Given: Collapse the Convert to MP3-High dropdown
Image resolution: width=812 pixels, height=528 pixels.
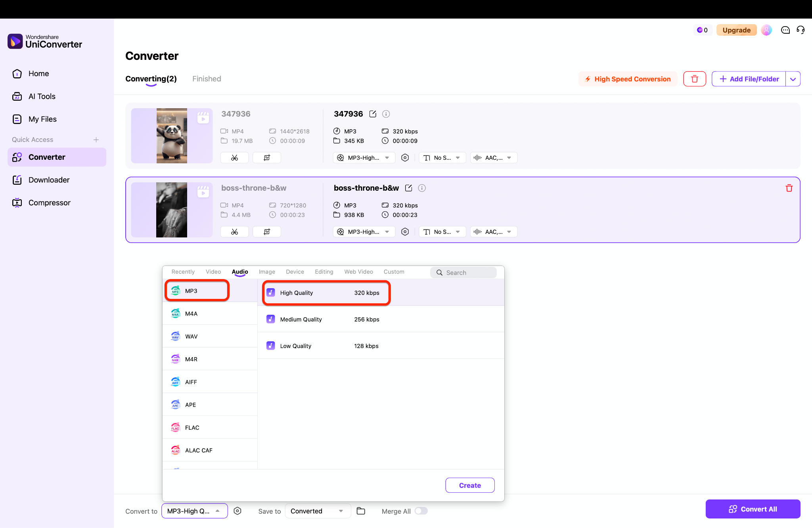Looking at the screenshot, I should coord(195,511).
